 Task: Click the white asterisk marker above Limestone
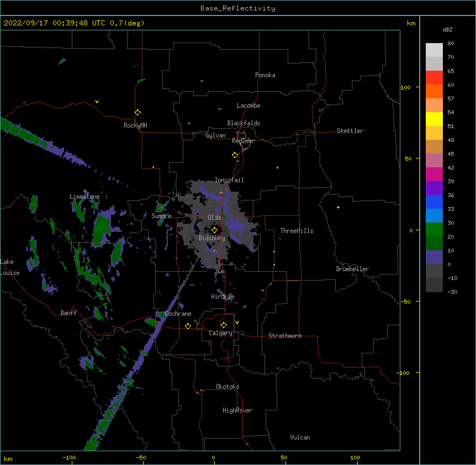coord(85,191)
